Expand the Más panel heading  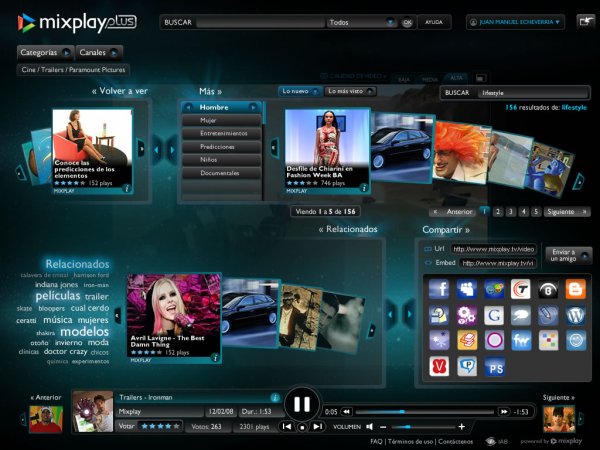(210, 91)
